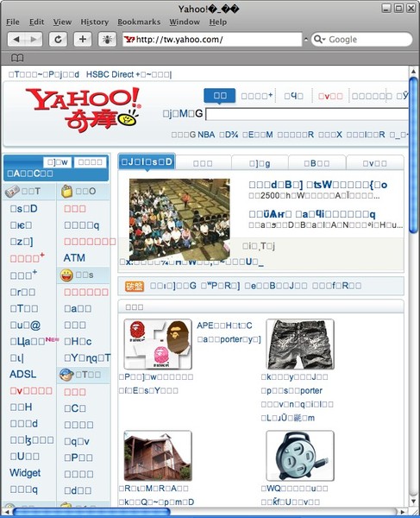Click the scroll up arrow

click(x=413, y=71)
